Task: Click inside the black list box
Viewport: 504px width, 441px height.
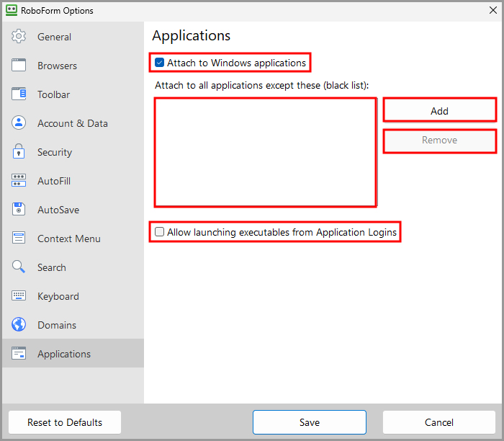Action: (266, 153)
